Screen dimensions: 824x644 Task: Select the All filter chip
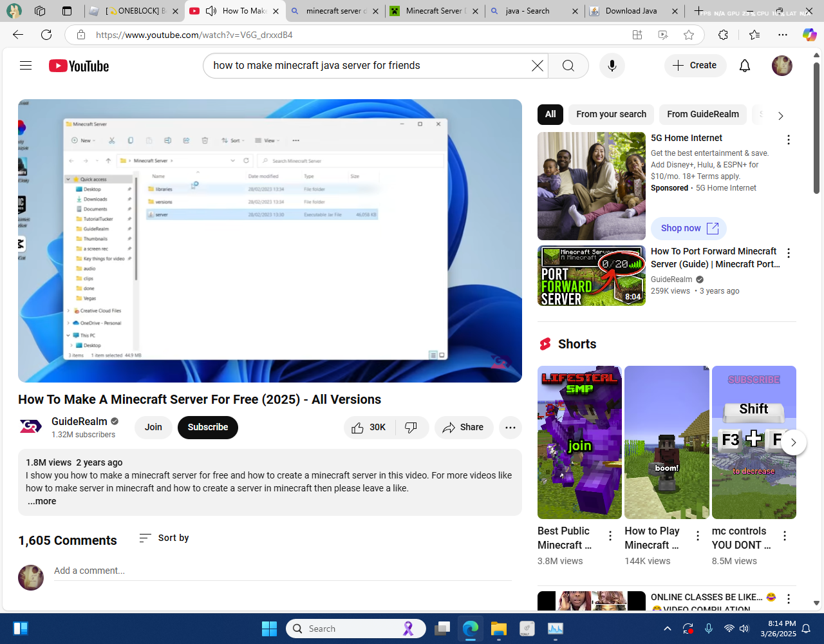(x=550, y=114)
